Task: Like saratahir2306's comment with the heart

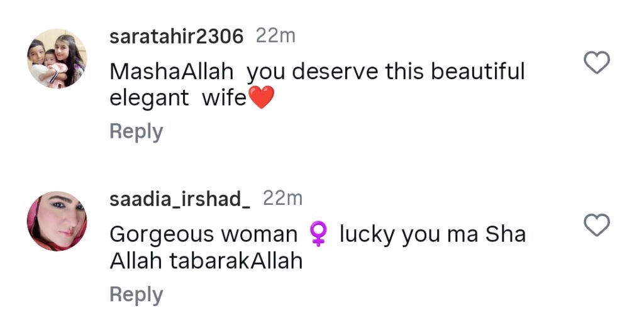Action: tap(597, 62)
